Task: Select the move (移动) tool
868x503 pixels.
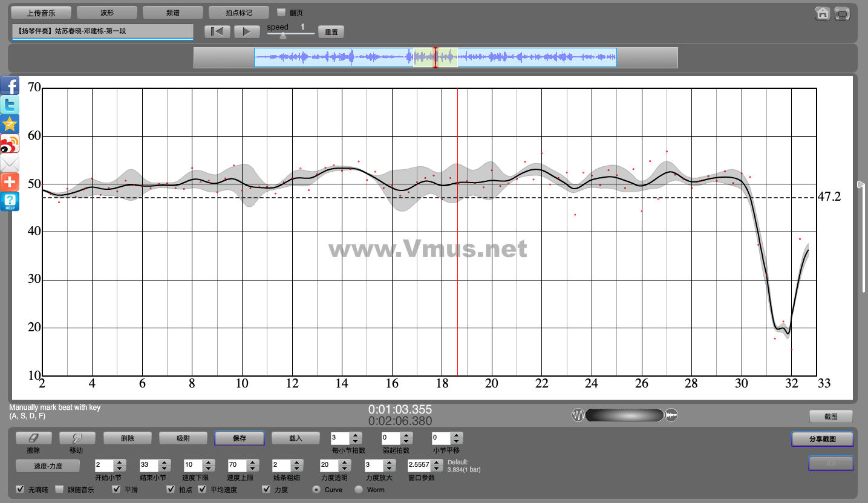Action: click(x=76, y=438)
